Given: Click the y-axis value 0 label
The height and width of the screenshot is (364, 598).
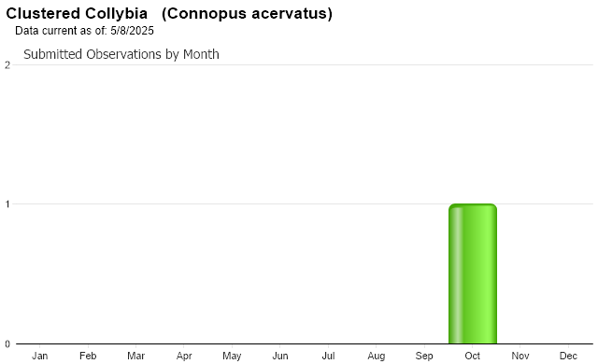Looking at the screenshot, I should click(7, 344).
